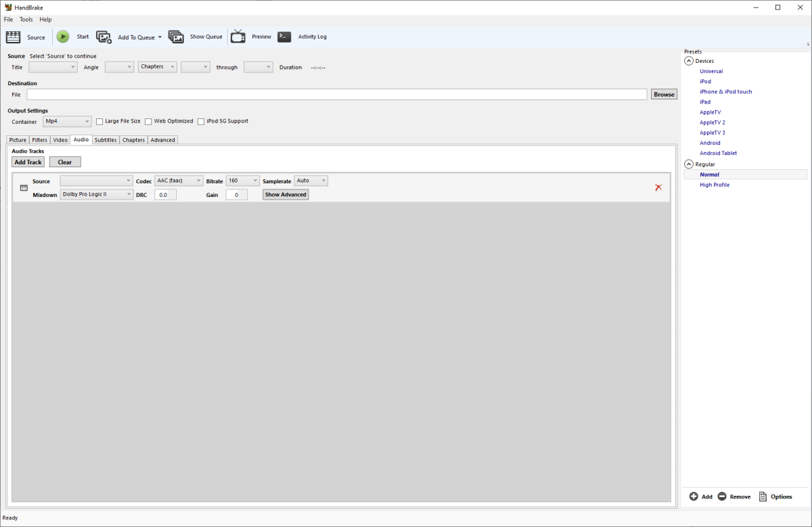Click the Add preset plus icon
The image size is (812, 527).
pyautogui.click(x=694, y=497)
